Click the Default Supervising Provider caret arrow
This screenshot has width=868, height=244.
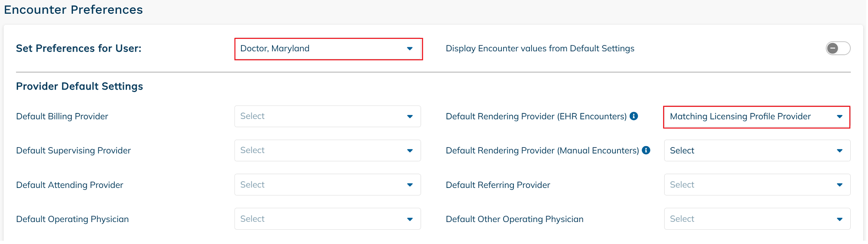click(x=410, y=150)
